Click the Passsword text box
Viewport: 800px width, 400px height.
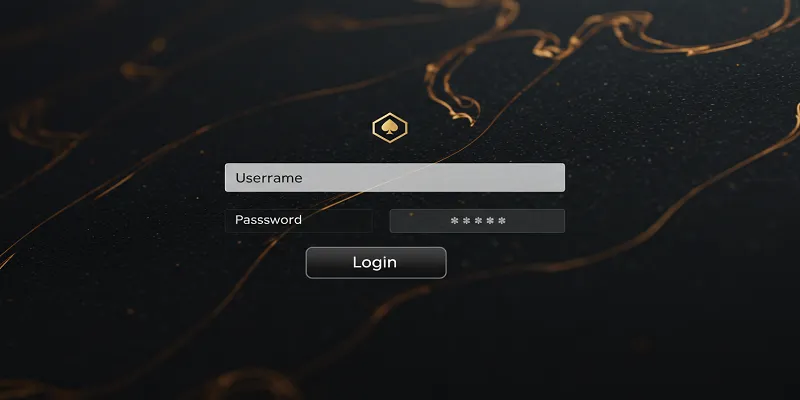298,220
